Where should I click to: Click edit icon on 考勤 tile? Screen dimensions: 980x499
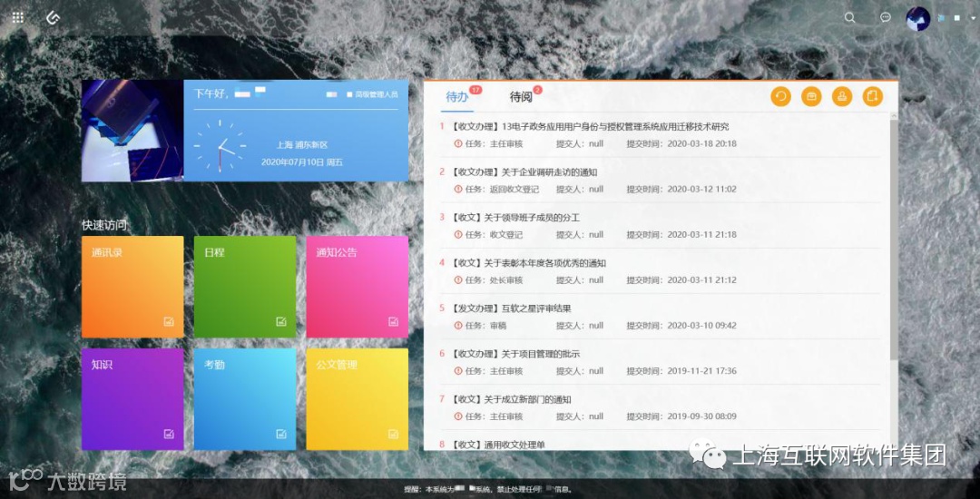[x=281, y=434]
